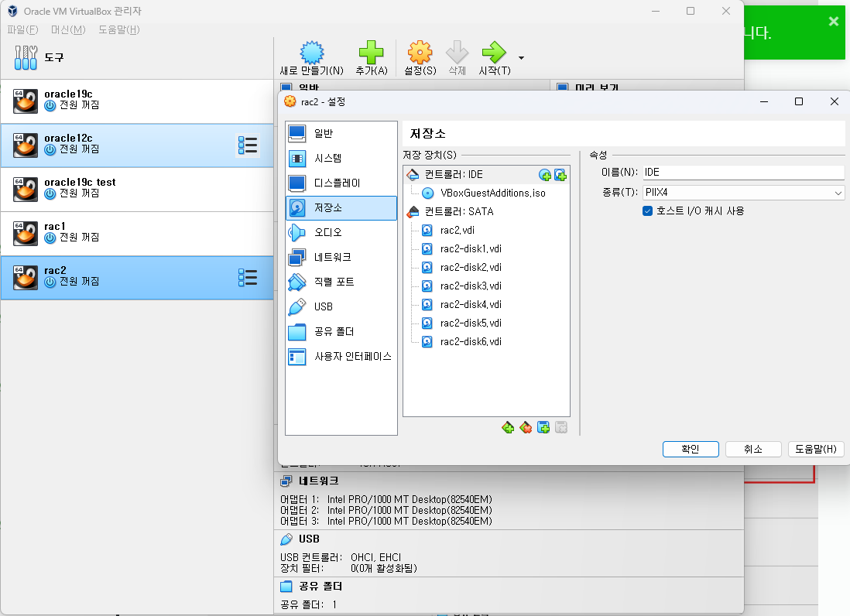Open Settings (설정) gear toolbar icon
The image size is (850, 616).
[x=420, y=53]
